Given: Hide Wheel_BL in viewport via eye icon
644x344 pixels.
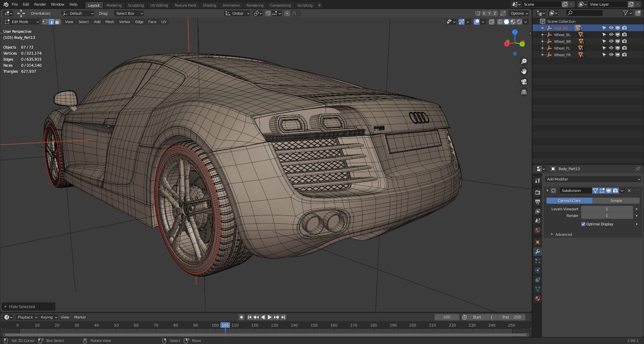Looking at the screenshot, I should 611,35.
